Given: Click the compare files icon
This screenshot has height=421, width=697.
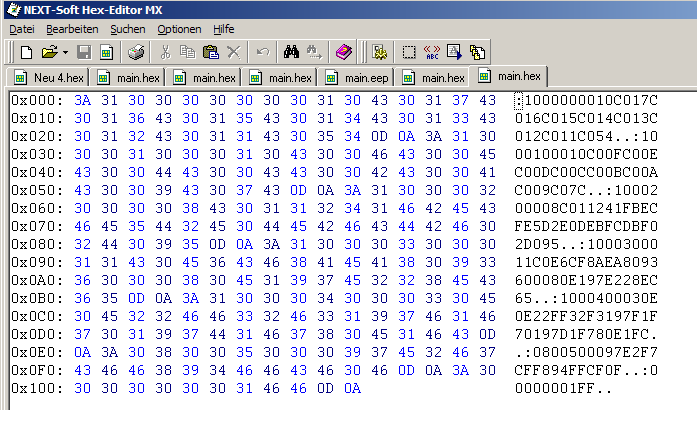Looking at the screenshot, I should 477,52.
